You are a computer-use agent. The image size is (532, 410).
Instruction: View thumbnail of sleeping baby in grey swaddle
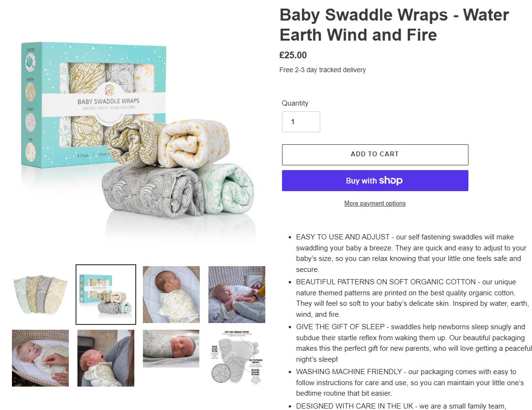171,349
